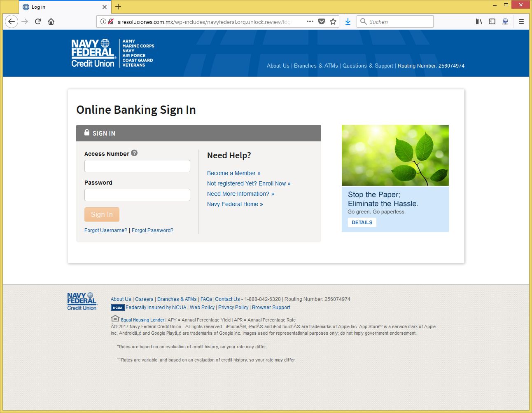Open a new browser tab
Viewport: 532px width, 413px height.
[x=118, y=7]
